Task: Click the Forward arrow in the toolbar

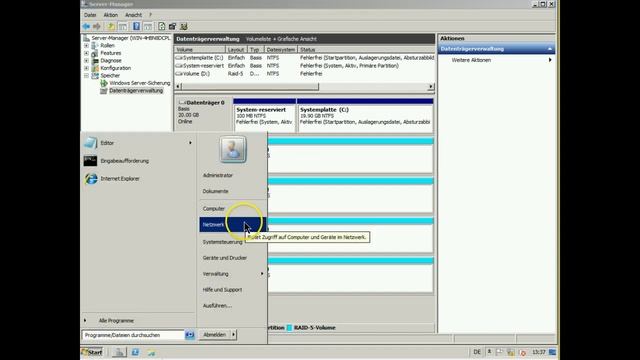Action: click(x=97, y=27)
